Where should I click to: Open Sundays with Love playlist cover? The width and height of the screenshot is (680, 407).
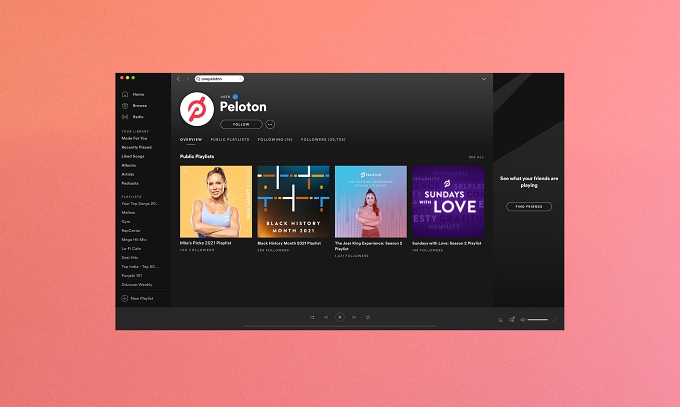(448, 202)
